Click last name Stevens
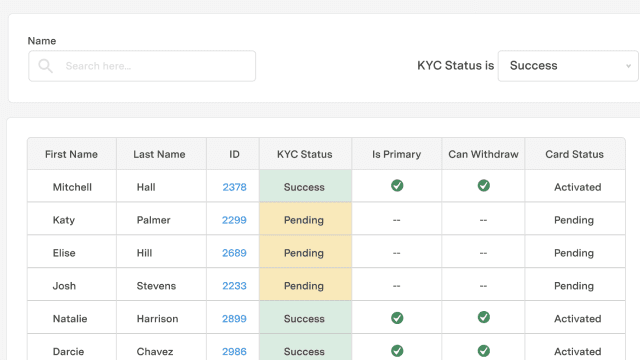 [x=156, y=286]
